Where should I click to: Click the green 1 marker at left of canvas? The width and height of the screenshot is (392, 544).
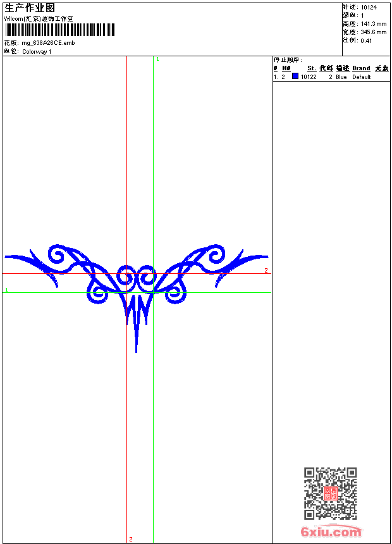pyautogui.click(x=6, y=290)
